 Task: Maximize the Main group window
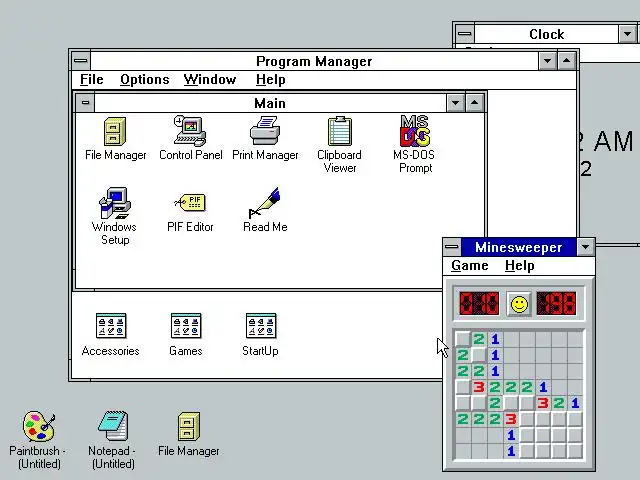pos(474,103)
